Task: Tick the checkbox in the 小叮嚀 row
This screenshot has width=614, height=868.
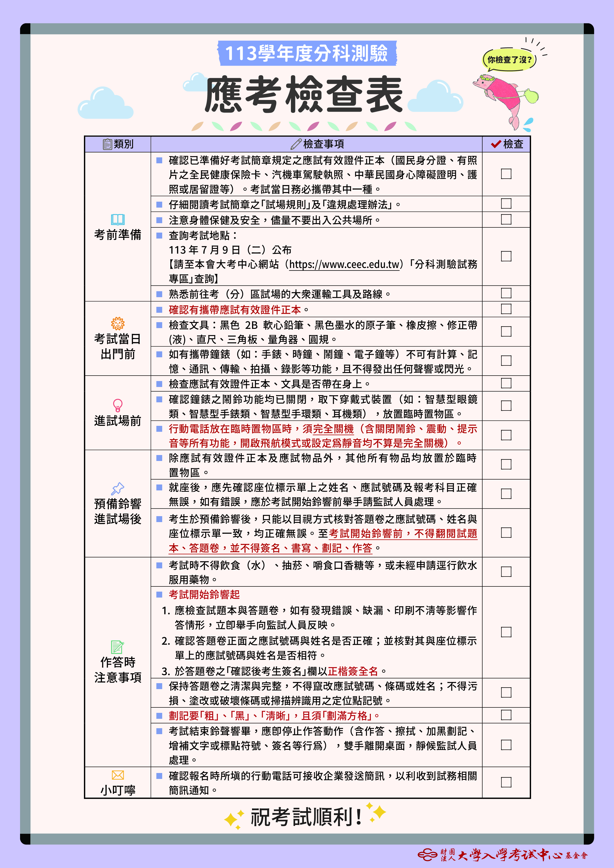Action: (506, 782)
